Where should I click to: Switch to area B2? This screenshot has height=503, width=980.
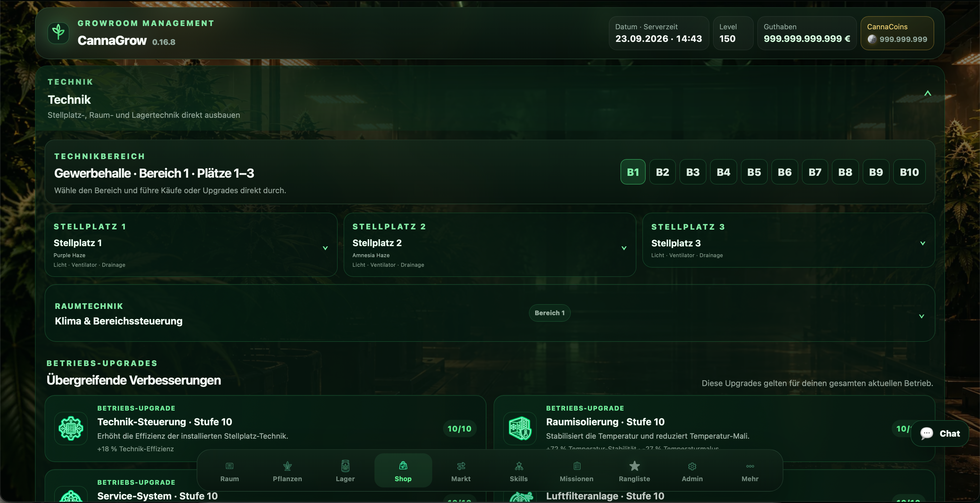(x=662, y=172)
